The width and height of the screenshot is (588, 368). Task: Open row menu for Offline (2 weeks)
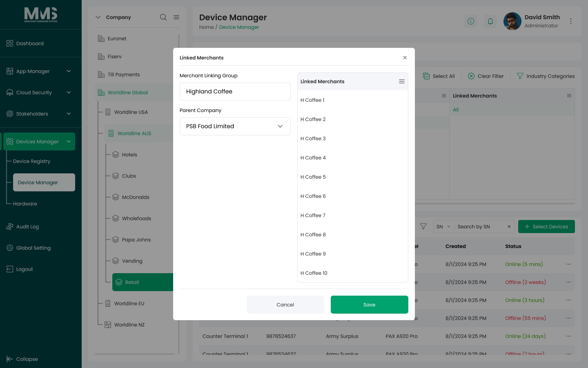click(568, 282)
